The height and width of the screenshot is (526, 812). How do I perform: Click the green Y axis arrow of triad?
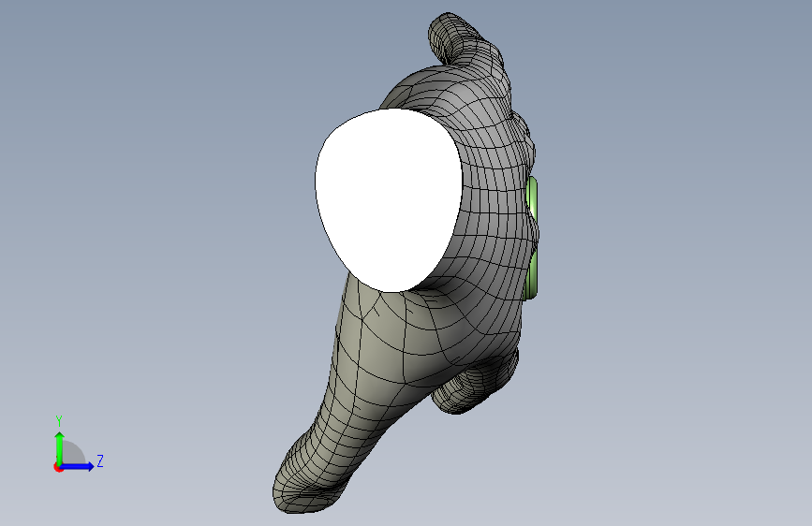(60, 447)
